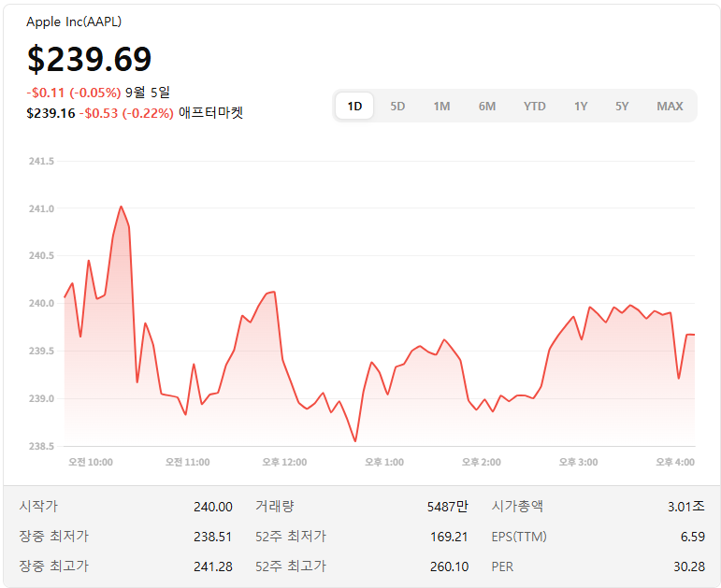Click the 52주 최저가 label
Screen dimensions: 721x588
[291, 536]
